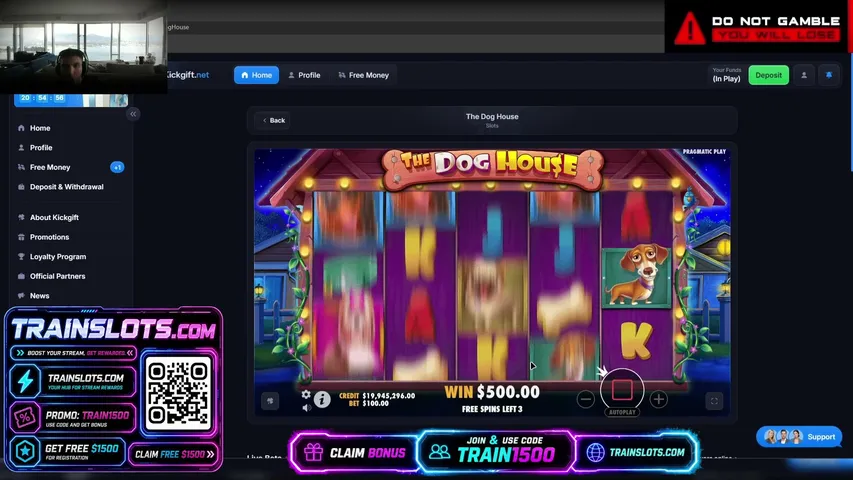Open the game info (i) icon
Screen dimensions: 853x480
pos(322,399)
